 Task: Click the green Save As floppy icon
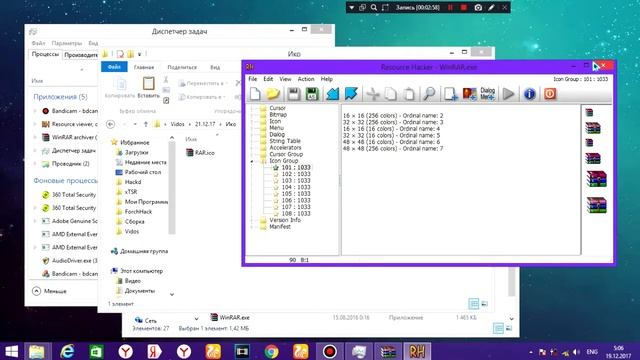pyautogui.click(x=312, y=94)
